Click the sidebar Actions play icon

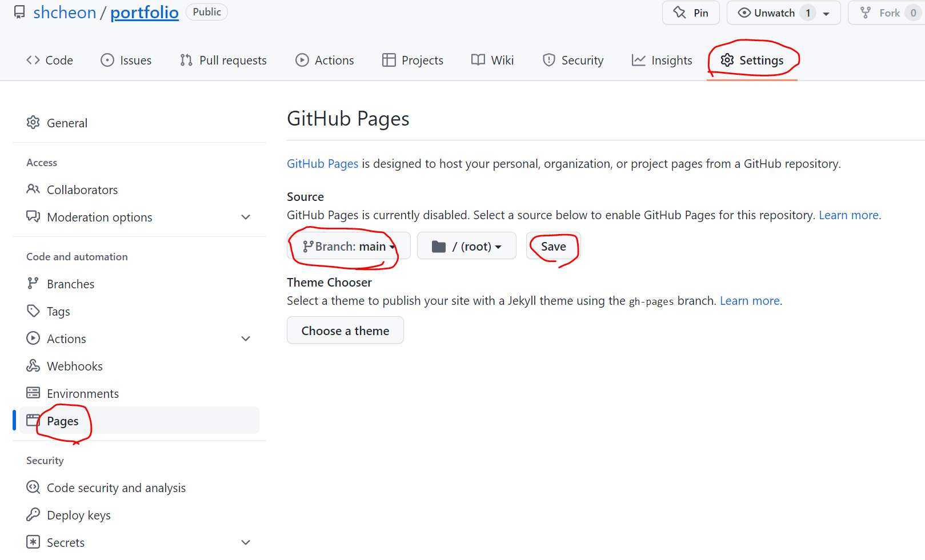coord(33,338)
